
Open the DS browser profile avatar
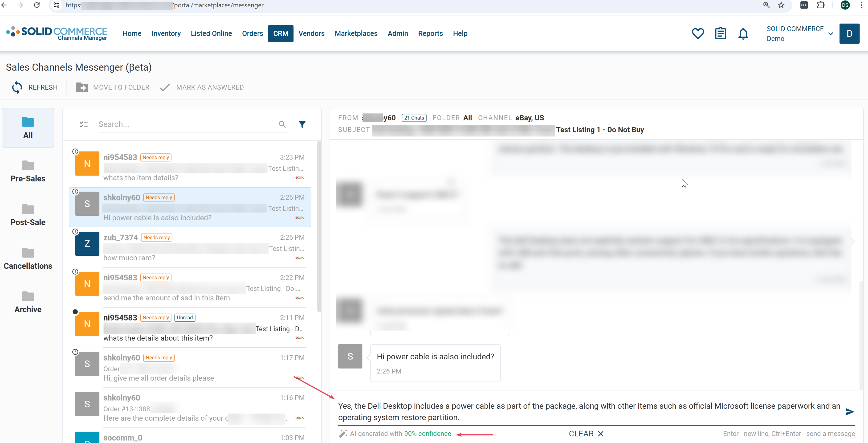point(845,5)
